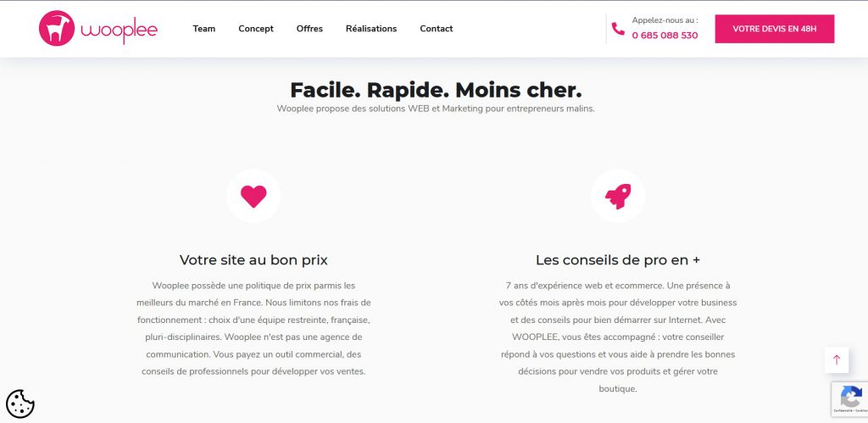The height and width of the screenshot is (423, 868).
Task: Click the heart icon above 'Votre site au bon prix'
Action: [253, 197]
